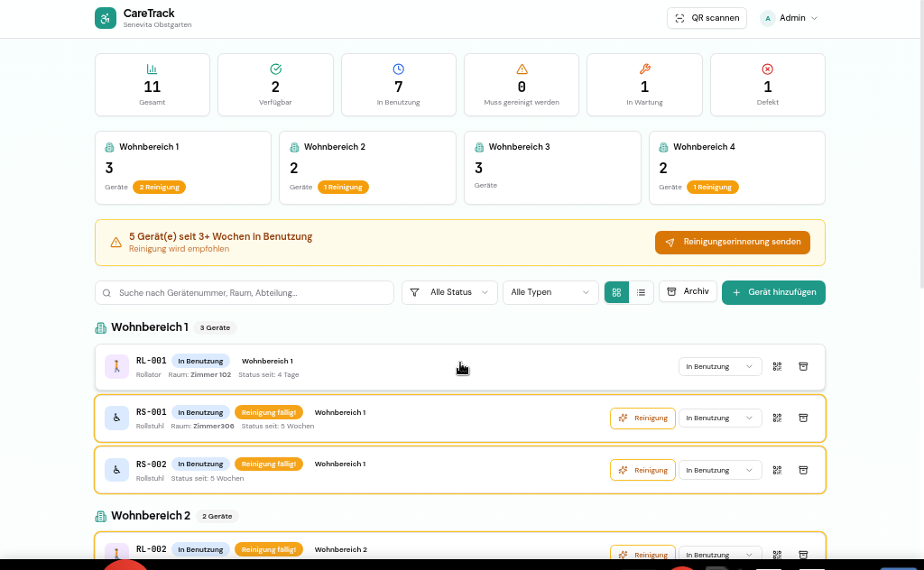The height and width of the screenshot is (570, 924).
Task: Open the Alle Typen filter dropdown
Action: pos(550,292)
